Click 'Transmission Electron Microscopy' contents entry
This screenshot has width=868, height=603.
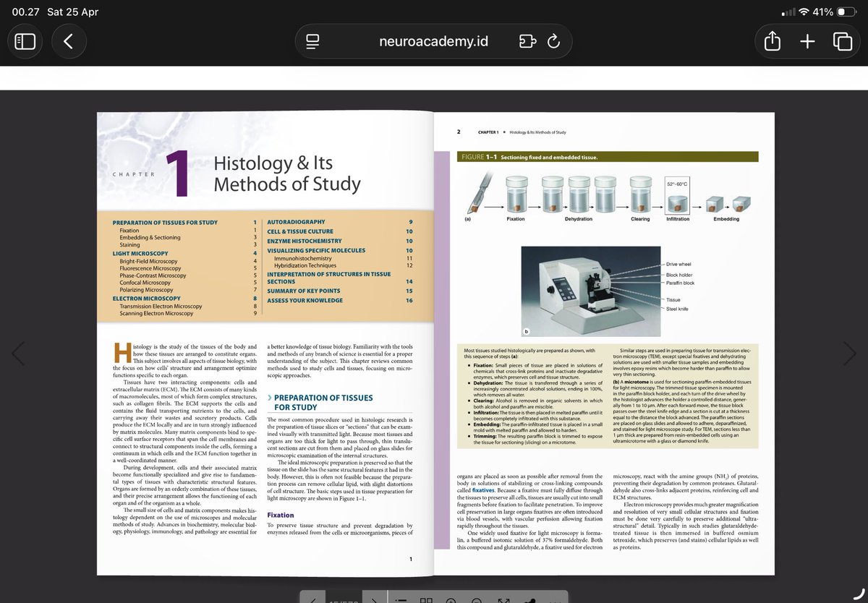tap(161, 306)
